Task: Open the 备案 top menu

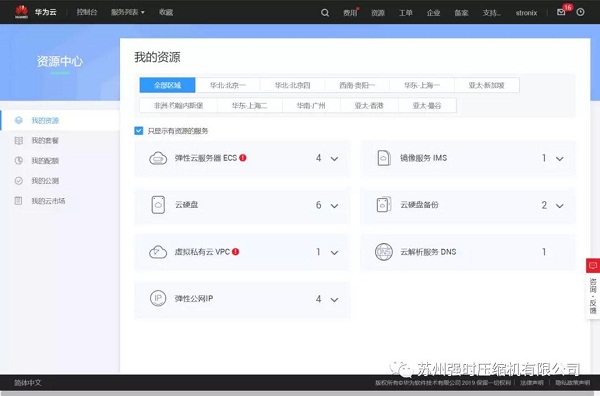Action: pos(461,13)
